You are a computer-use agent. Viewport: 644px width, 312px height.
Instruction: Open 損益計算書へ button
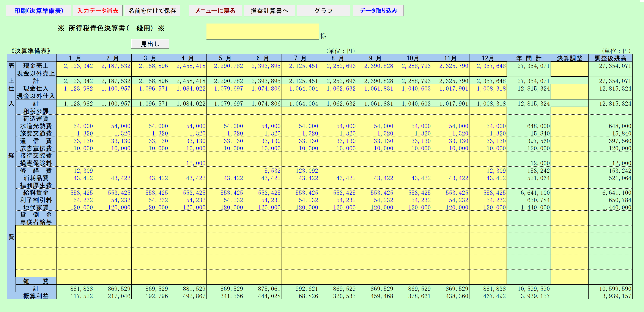click(x=269, y=11)
